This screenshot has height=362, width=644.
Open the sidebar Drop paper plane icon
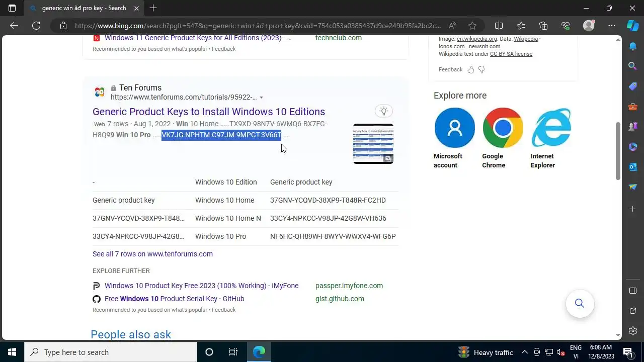tap(633, 187)
